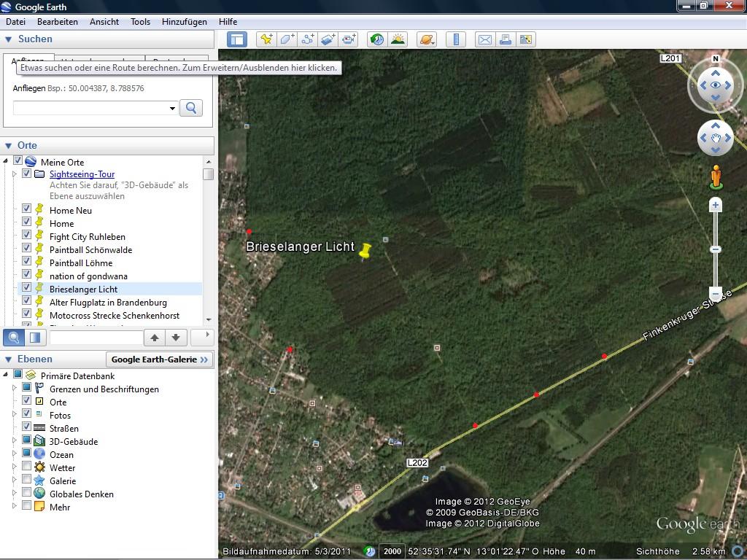Viewport: 747px width, 560px height.
Task: Add an image overlay from the toolbar
Action: coord(328,39)
